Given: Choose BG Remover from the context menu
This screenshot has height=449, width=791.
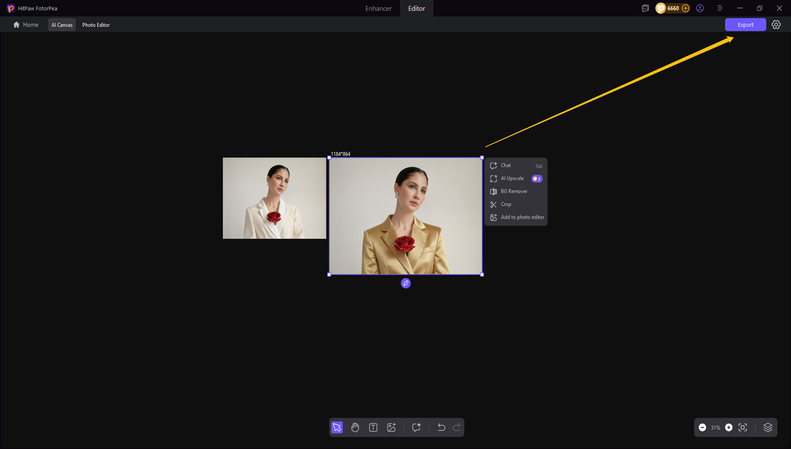Looking at the screenshot, I should click(513, 191).
